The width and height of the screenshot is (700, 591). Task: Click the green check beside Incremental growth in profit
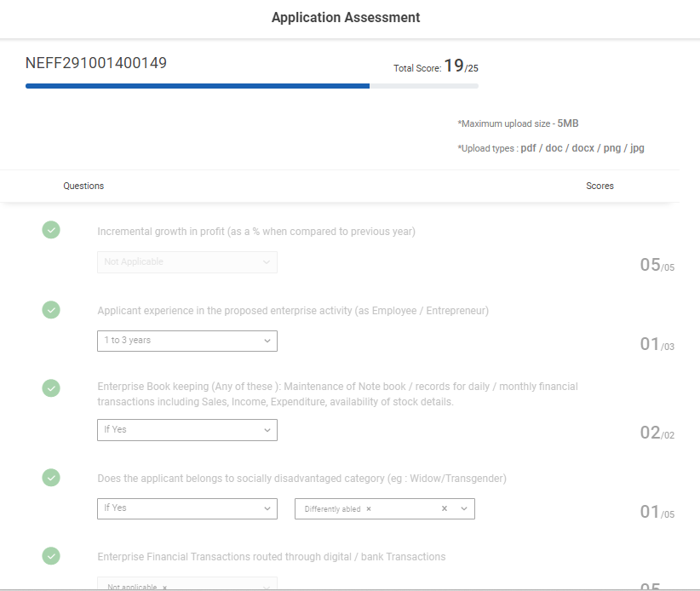pyautogui.click(x=51, y=230)
